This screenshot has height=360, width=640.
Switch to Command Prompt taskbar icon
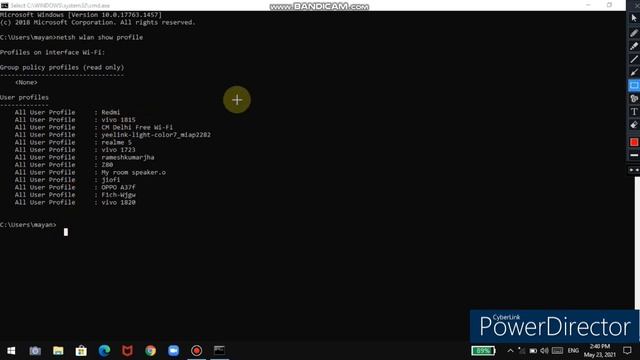220,351
